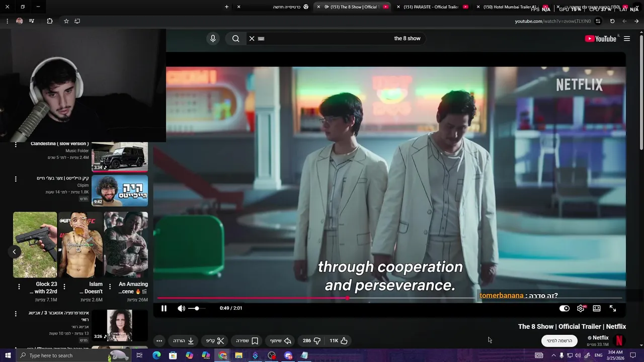
Task: Switch input language ENG in tray
Action: click(x=599, y=355)
